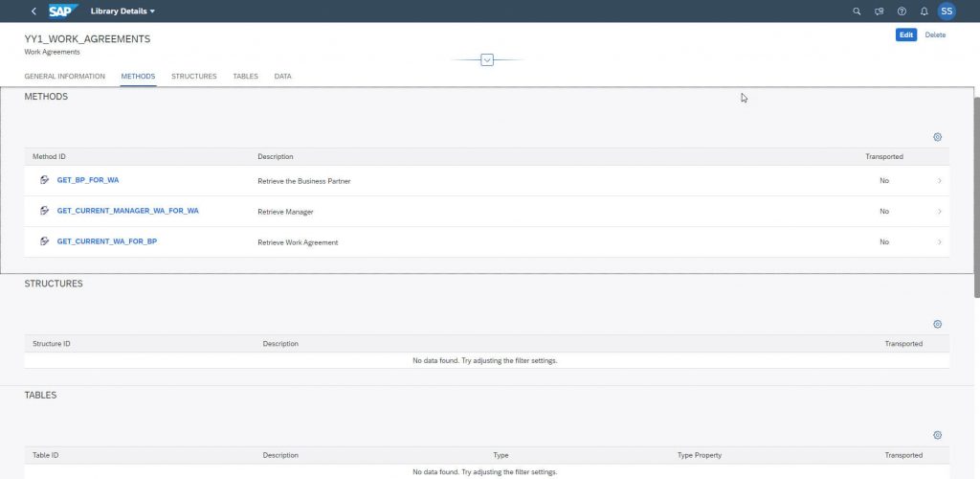
Task: Open the GET_CURRENT_MANAGER_WA_FOR_WA method link
Action: click(x=127, y=211)
